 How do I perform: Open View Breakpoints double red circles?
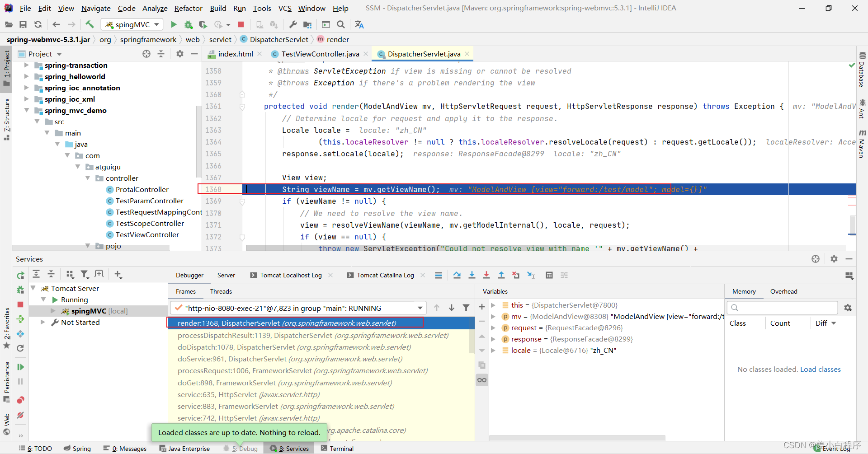[x=20, y=400]
